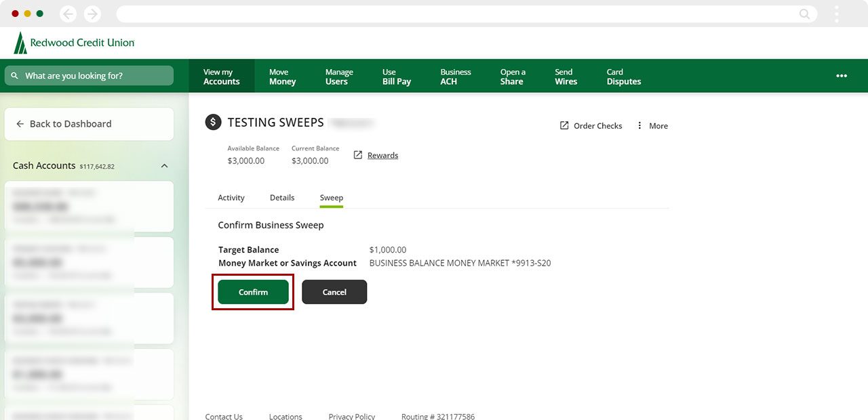Click the Contact Us footer link
Image resolution: width=868 pixels, height=420 pixels.
pyautogui.click(x=224, y=415)
